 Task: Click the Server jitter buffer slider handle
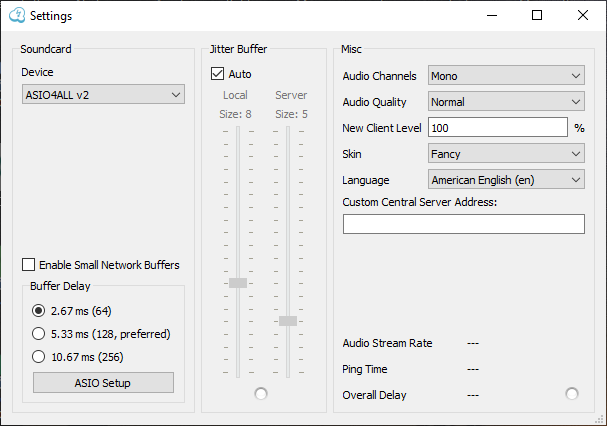pos(288,321)
